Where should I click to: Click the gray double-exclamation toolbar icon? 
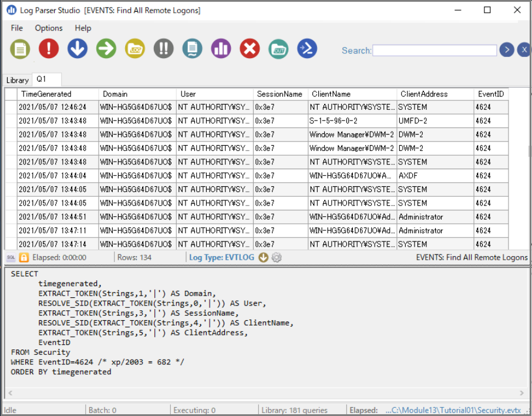164,49
